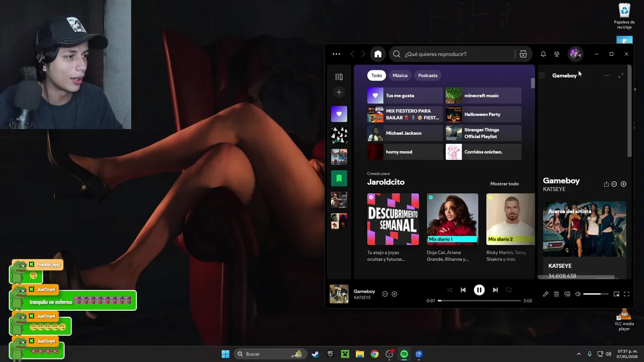Image resolution: width=644 pixels, height=362 pixels.
Task: Open Google Chrome from the taskbar
Action: tap(374, 354)
